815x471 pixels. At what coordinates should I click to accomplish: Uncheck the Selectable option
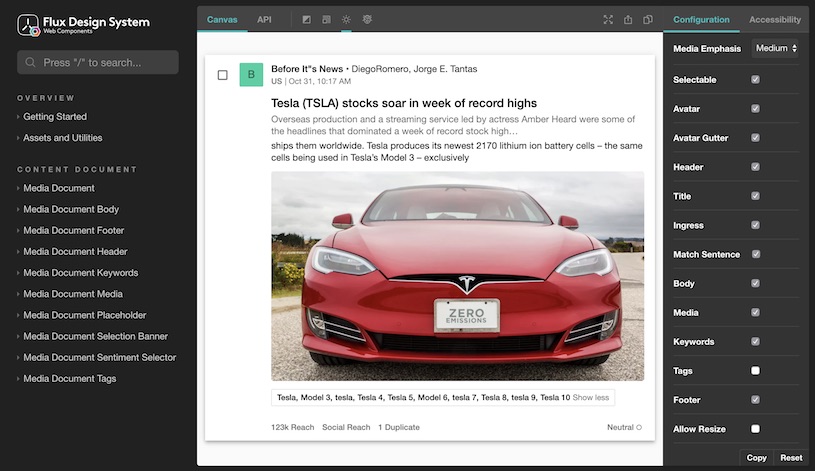pyautogui.click(x=755, y=80)
